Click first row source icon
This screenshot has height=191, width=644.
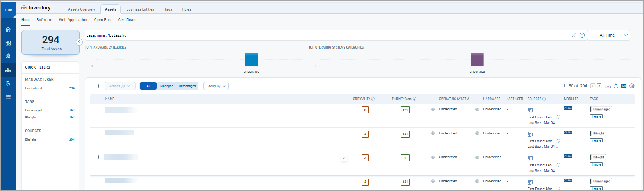coord(530,110)
